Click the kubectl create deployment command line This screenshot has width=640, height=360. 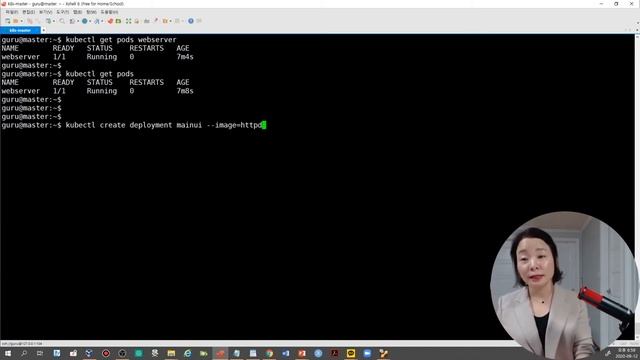pyautogui.click(x=133, y=125)
